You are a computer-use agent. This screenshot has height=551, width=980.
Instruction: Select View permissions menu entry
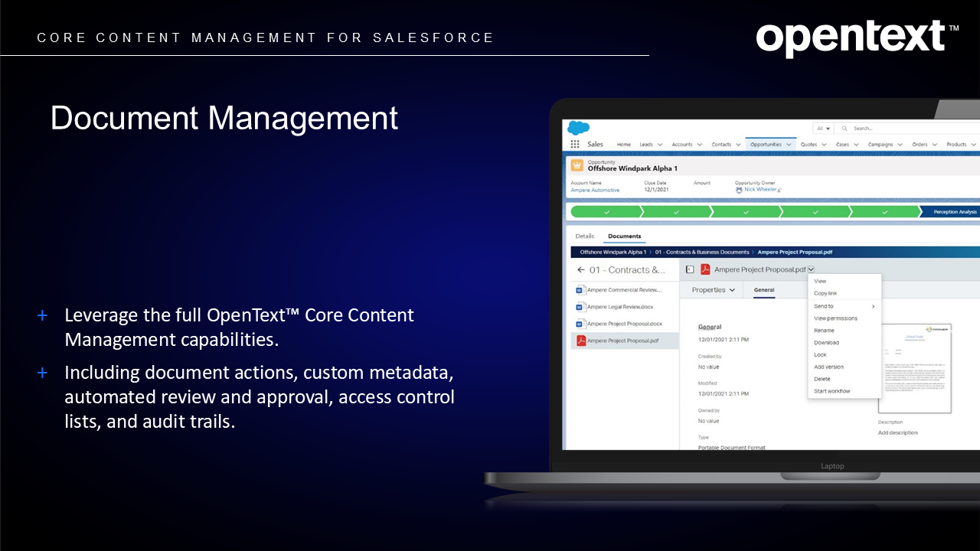pos(844,318)
